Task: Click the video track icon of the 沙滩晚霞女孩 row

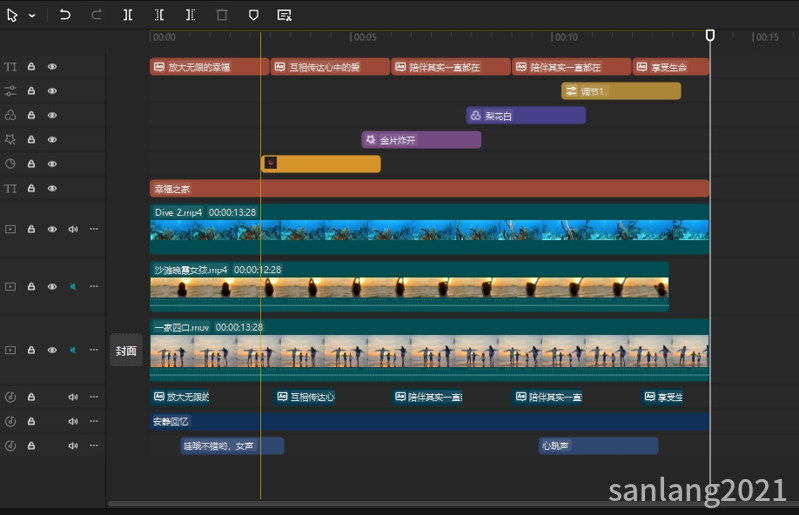Action: 10,286
